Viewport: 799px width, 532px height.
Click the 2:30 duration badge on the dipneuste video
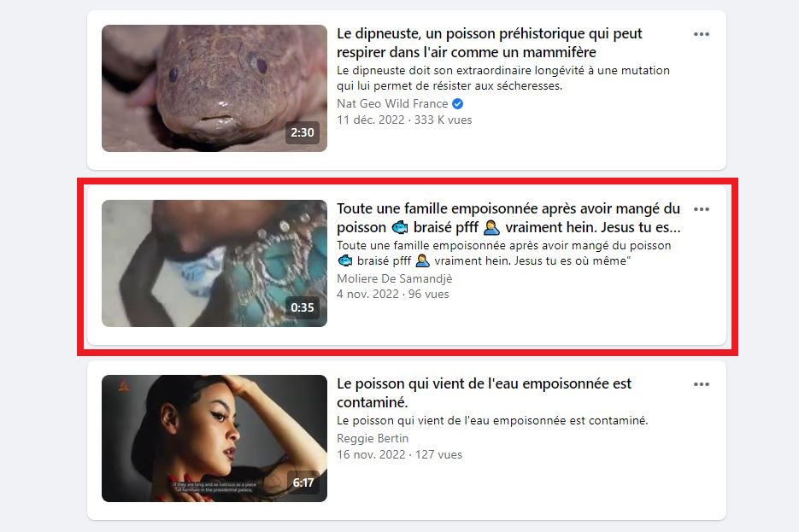[303, 132]
